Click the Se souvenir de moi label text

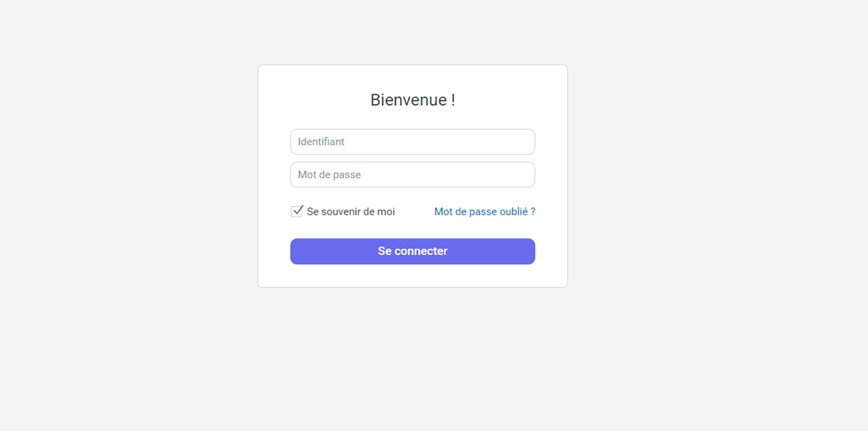(351, 212)
